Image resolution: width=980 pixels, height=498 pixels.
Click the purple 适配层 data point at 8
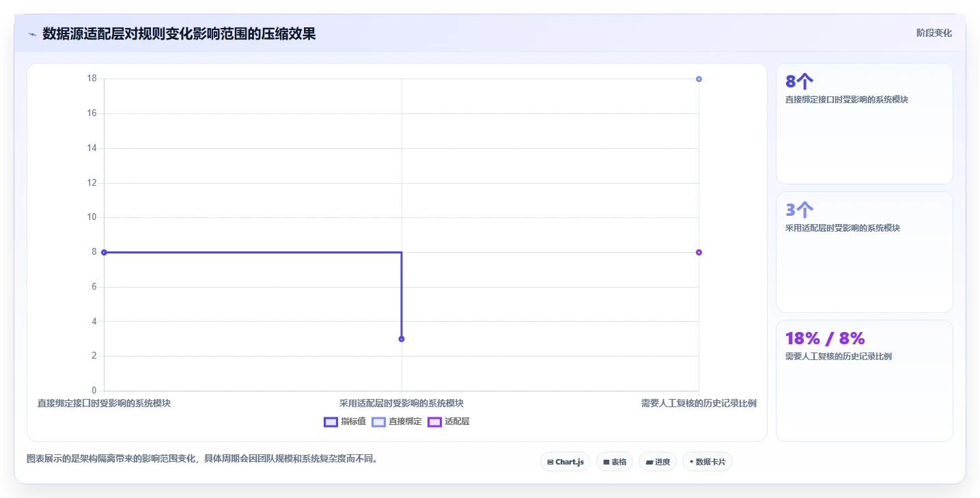coord(699,252)
